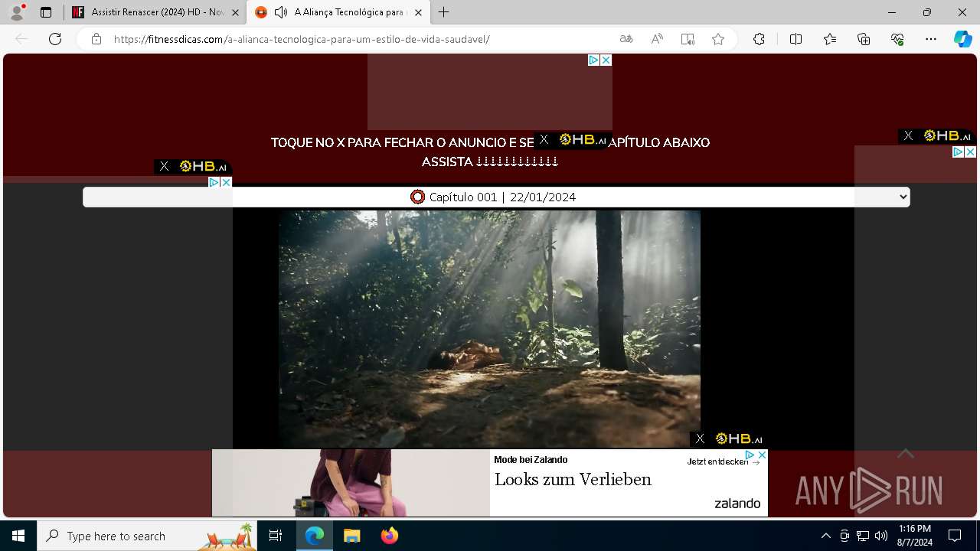Image resolution: width=980 pixels, height=551 pixels.
Task: Open the translate page icon
Action: click(626, 39)
